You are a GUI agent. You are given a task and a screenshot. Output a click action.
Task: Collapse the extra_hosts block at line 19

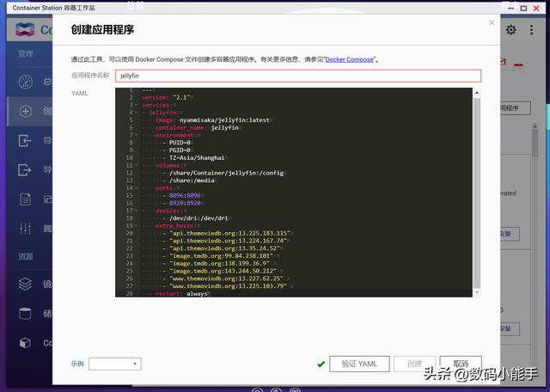coord(137,225)
